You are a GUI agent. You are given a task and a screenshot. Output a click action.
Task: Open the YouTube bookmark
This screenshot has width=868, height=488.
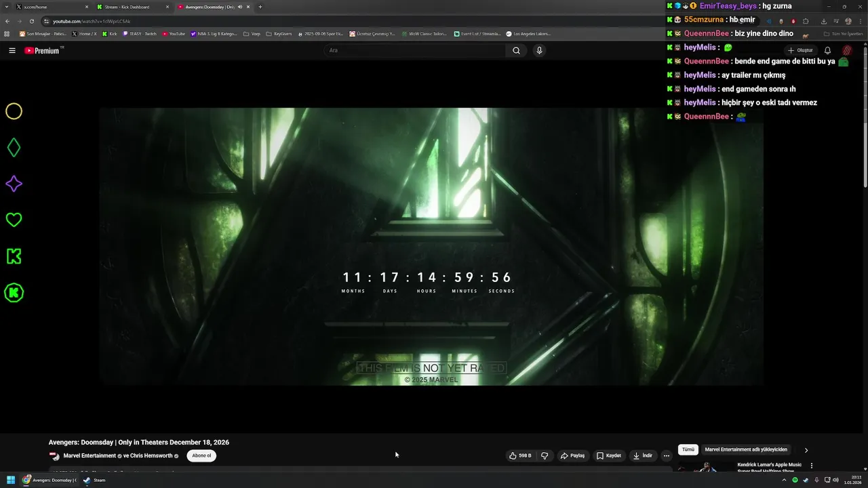click(174, 33)
